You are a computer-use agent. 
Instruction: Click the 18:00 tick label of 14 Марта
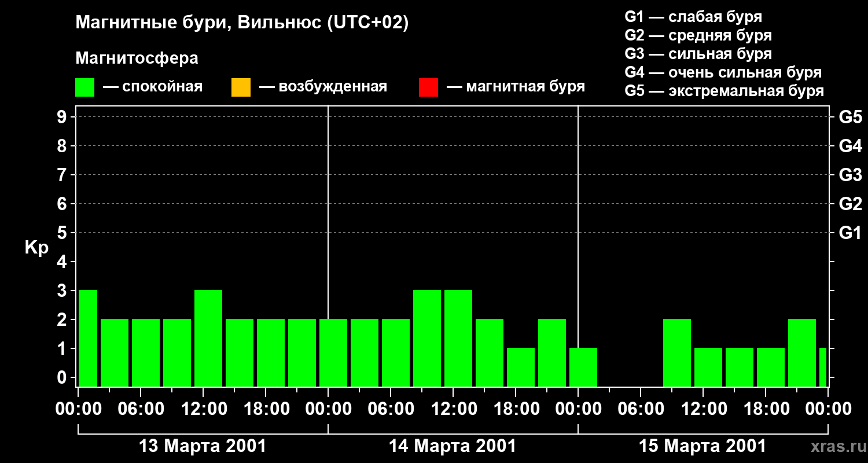coord(516,409)
